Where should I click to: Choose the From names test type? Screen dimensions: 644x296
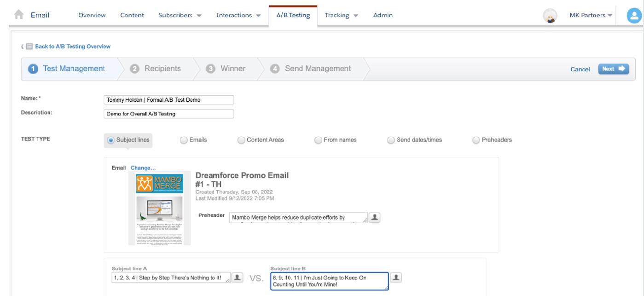click(318, 140)
